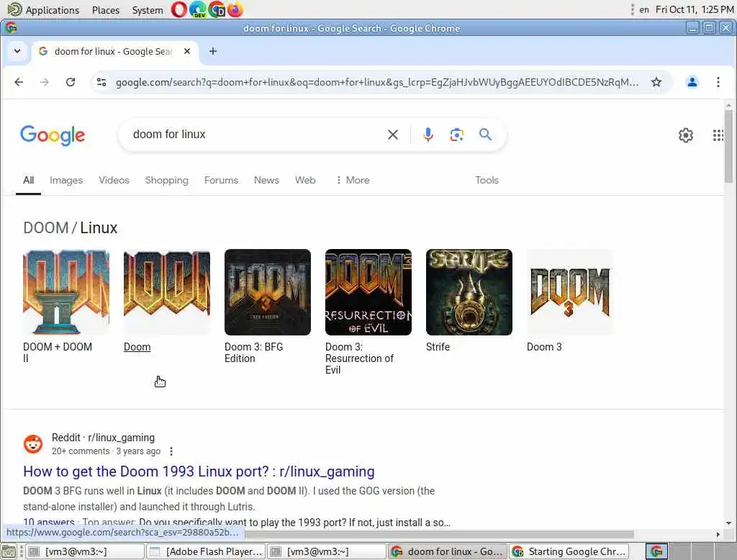Image resolution: width=737 pixels, height=560 pixels.
Task: Search by image with Google Lens
Action: (456, 135)
